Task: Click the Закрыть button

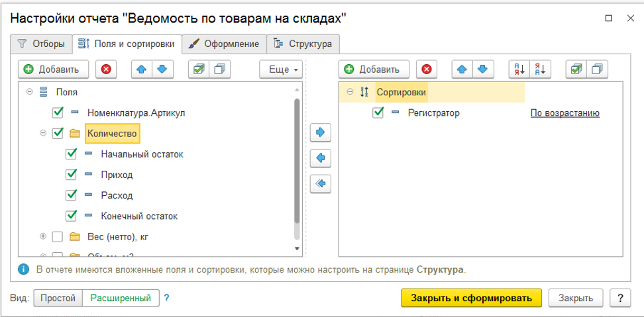Action: pos(576,298)
